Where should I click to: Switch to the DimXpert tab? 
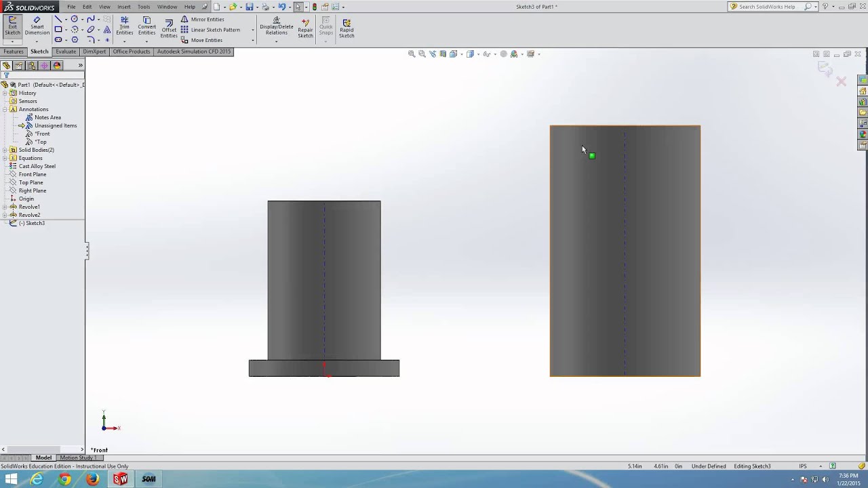pyautogui.click(x=95, y=52)
